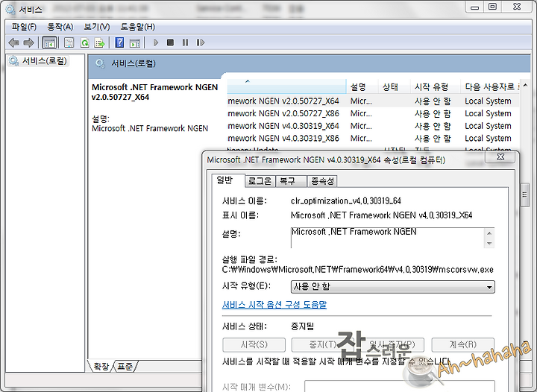The width and height of the screenshot is (537, 392).
Task: Close the NGEN properties dialog
Action: pyautogui.click(x=500, y=157)
